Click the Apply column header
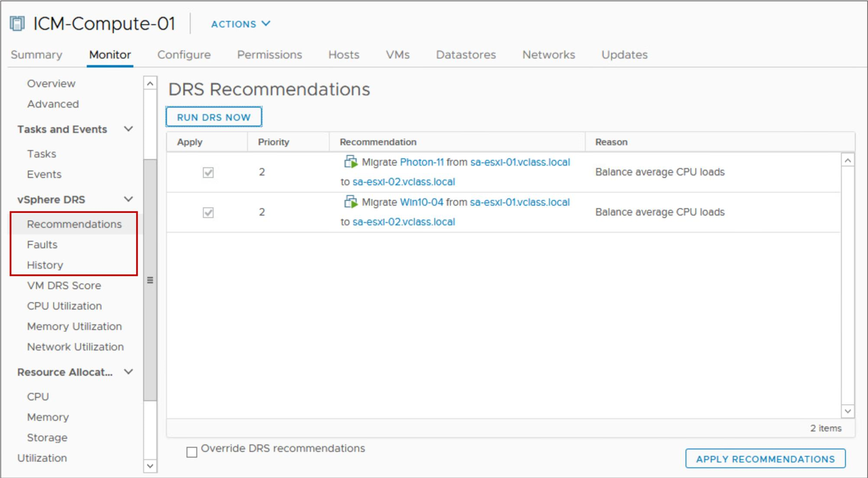Viewport: 868px width, 478px height. pos(190,142)
